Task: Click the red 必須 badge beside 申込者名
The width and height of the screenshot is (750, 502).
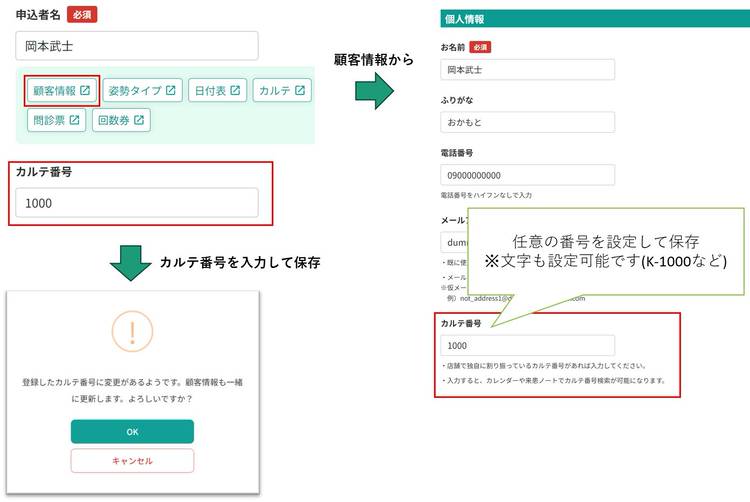Action: click(x=82, y=15)
